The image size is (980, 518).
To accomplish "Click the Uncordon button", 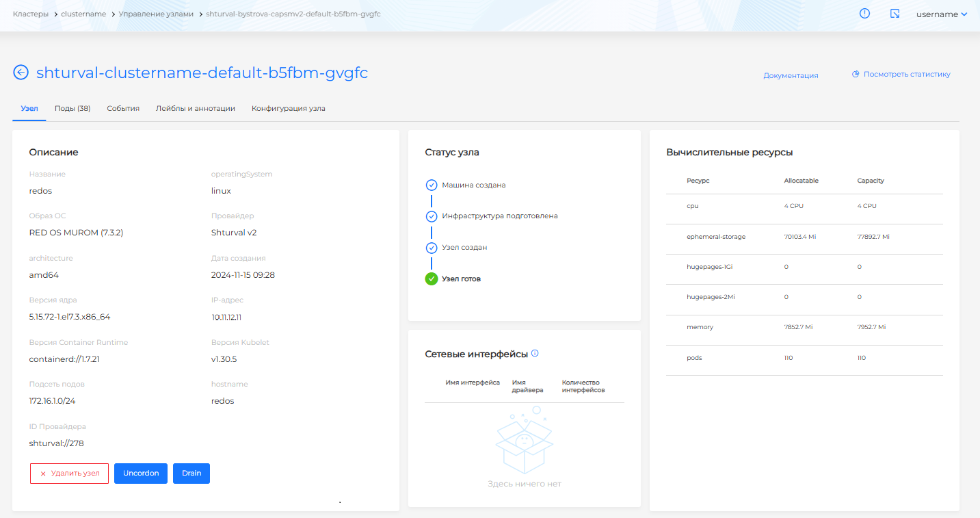I will [x=141, y=474].
